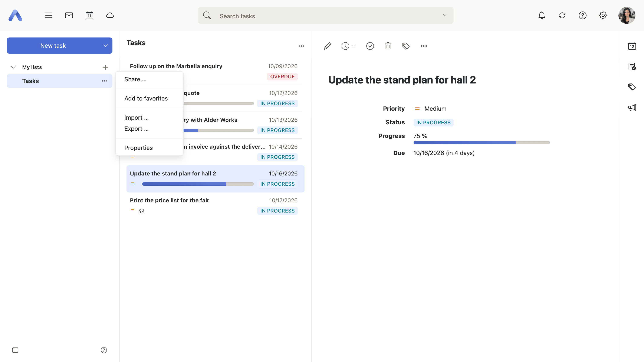Open the calendar icon in top bar
The width and height of the screenshot is (644, 362).
(89, 16)
